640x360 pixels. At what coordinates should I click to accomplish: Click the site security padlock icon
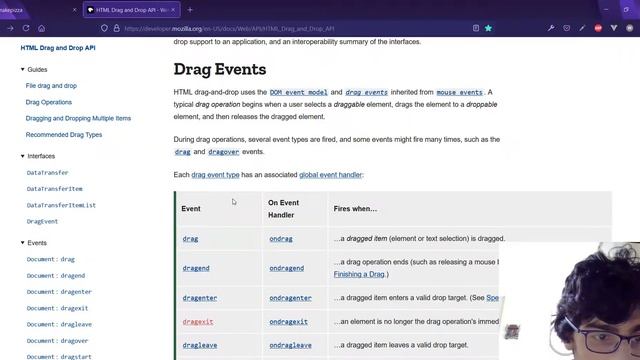117,28
